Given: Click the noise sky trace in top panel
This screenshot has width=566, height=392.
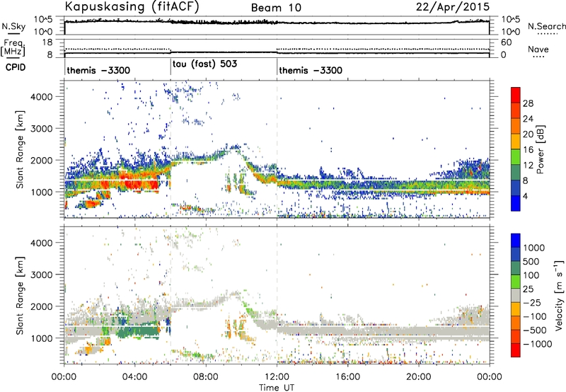Looking at the screenshot, I should pos(277,23).
